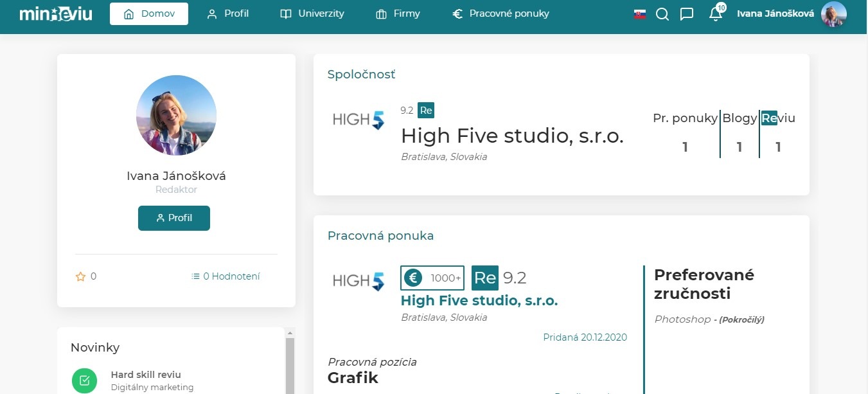Viewport: 868px width, 394px height.
Task: Switch language via Slovak flag icon
Action: pyautogui.click(x=640, y=14)
